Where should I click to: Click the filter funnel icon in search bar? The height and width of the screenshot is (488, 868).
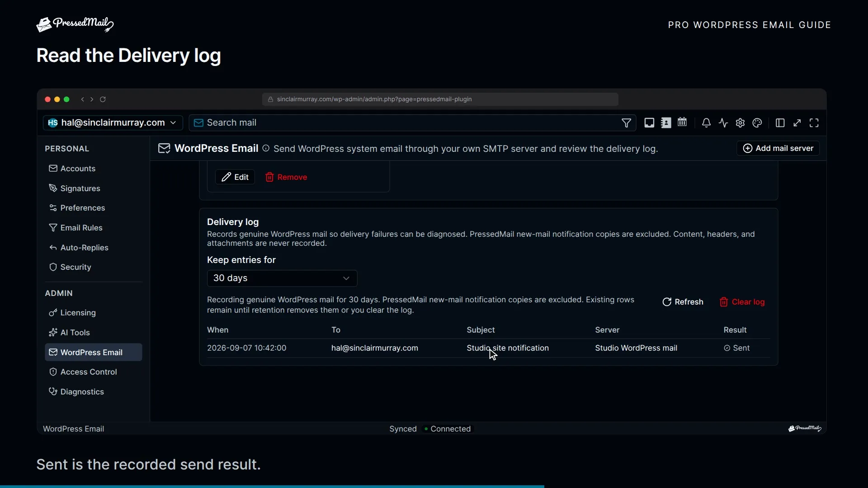[626, 123]
